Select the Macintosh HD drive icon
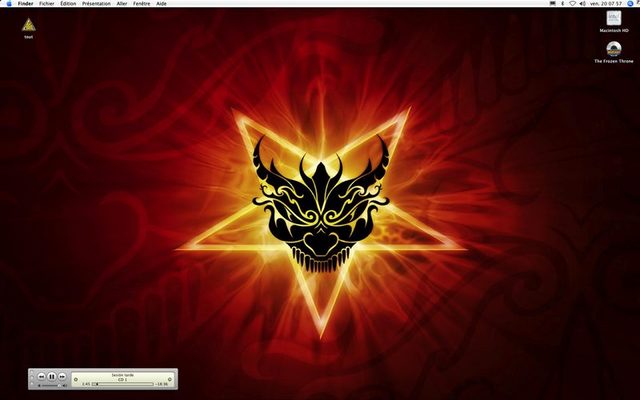The image size is (640, 400). tap(613, 18)
